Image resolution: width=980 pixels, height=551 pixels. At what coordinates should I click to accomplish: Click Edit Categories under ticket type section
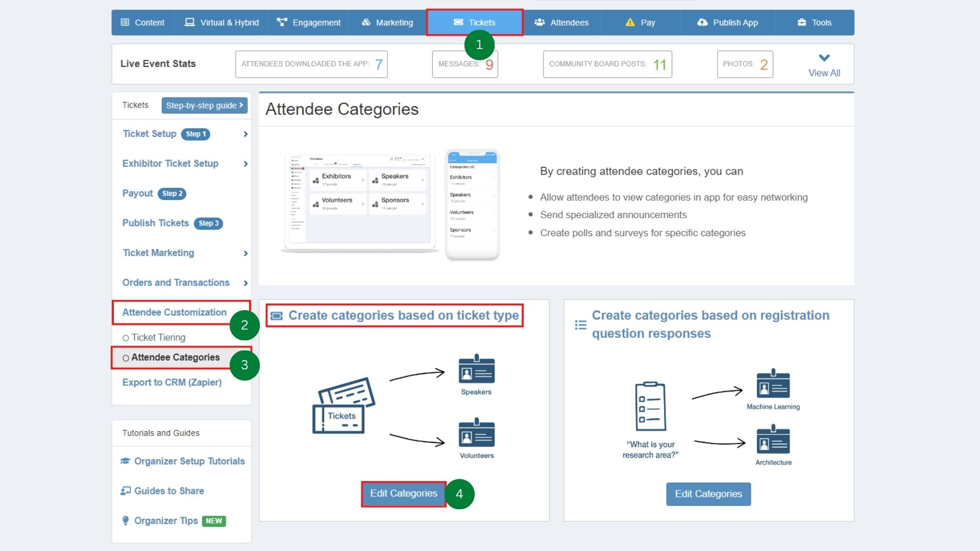(403, 493)
